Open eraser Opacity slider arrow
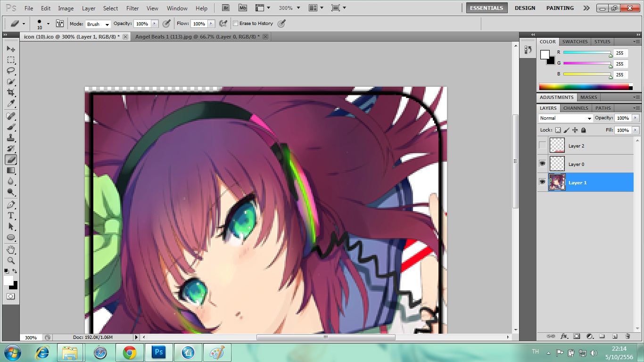 point(155,24)
